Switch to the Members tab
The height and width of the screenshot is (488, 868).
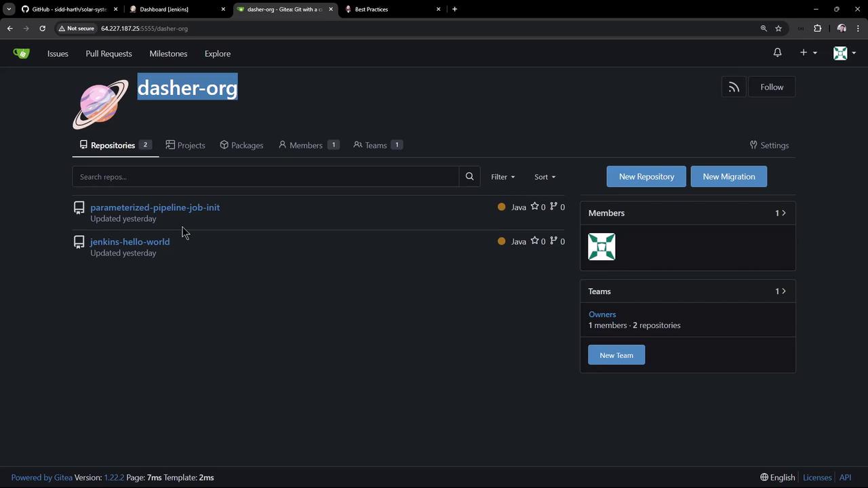(309, 145)
